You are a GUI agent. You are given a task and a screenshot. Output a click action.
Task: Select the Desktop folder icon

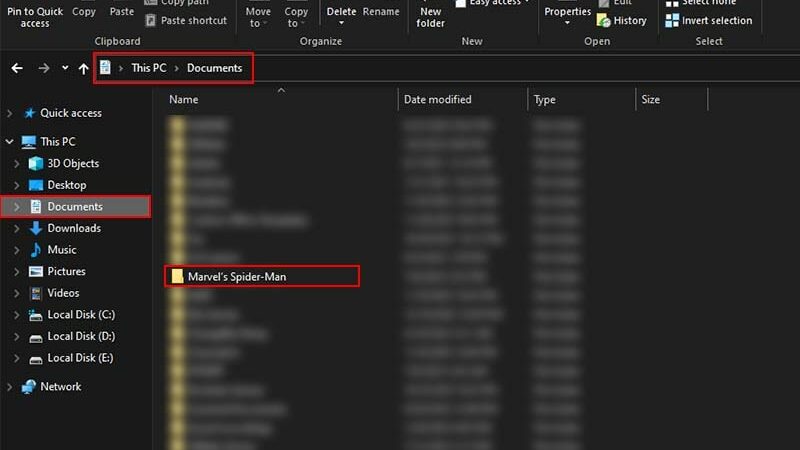point(36,185)
